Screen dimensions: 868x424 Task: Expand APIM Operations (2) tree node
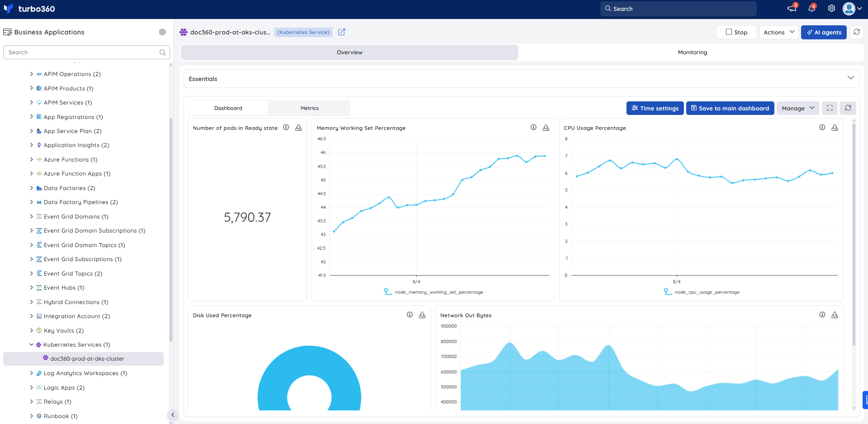[32, 74]
